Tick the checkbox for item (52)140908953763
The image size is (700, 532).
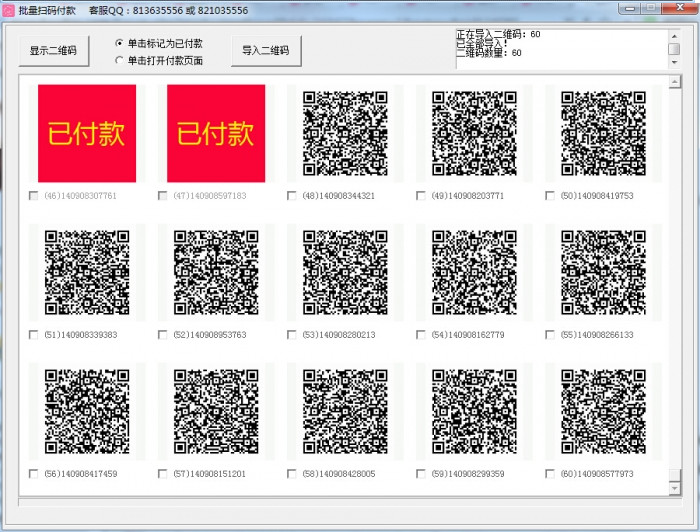pyautogui.click(x=162, y=335)
